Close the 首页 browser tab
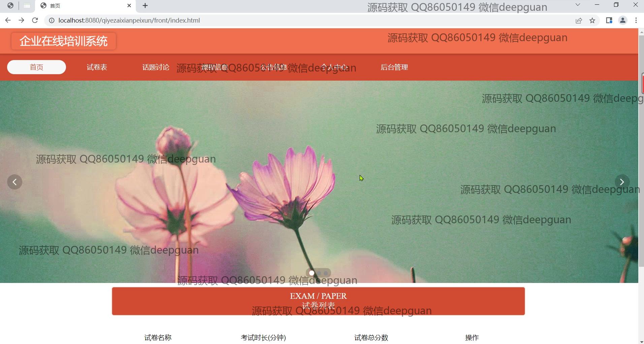644x344 pixels. pos(129,6)
